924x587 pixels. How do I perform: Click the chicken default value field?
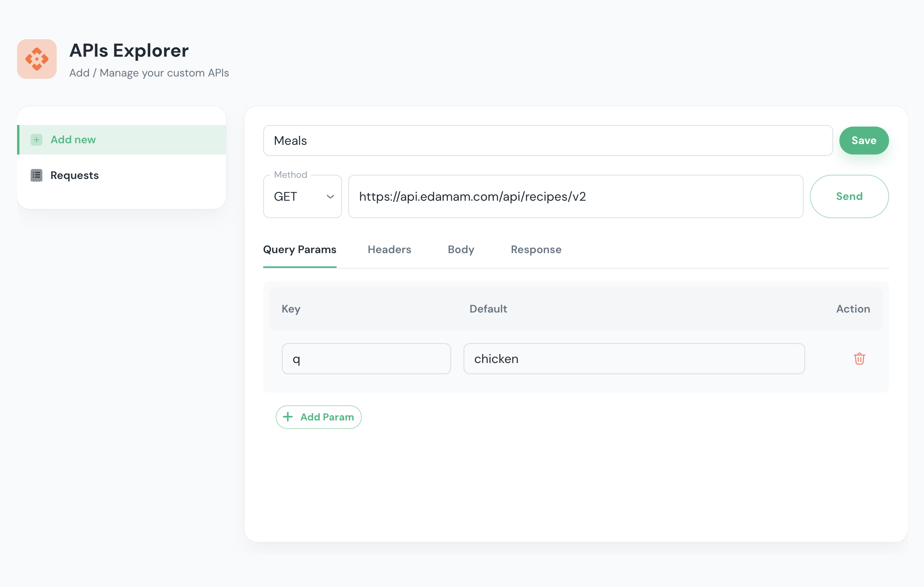tap(634, 359)
